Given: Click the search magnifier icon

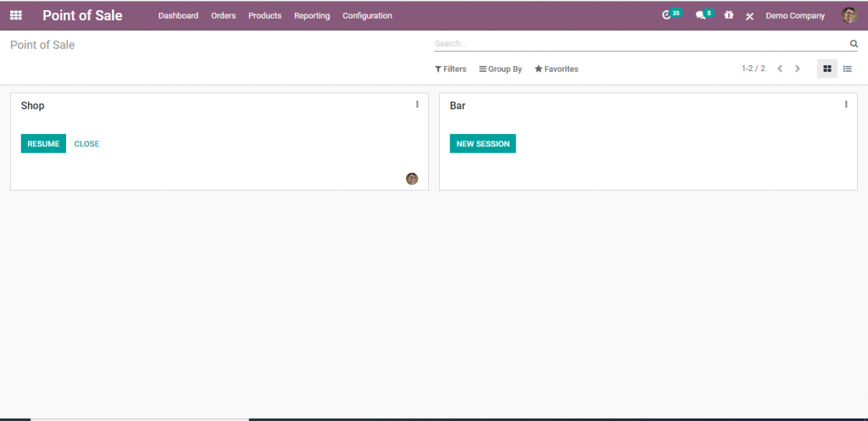Looking at the screenshot, I should click(x=853, y=44).
